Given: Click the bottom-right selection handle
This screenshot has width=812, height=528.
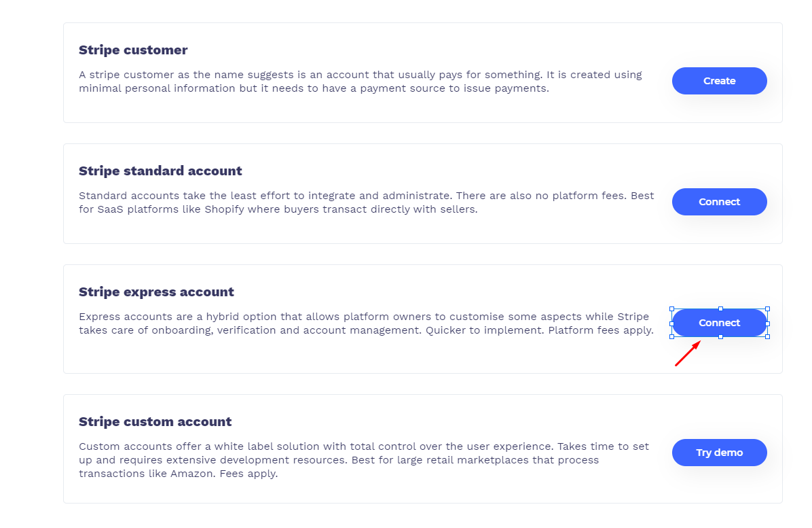Looking at the screenshot, I should 767,337.
